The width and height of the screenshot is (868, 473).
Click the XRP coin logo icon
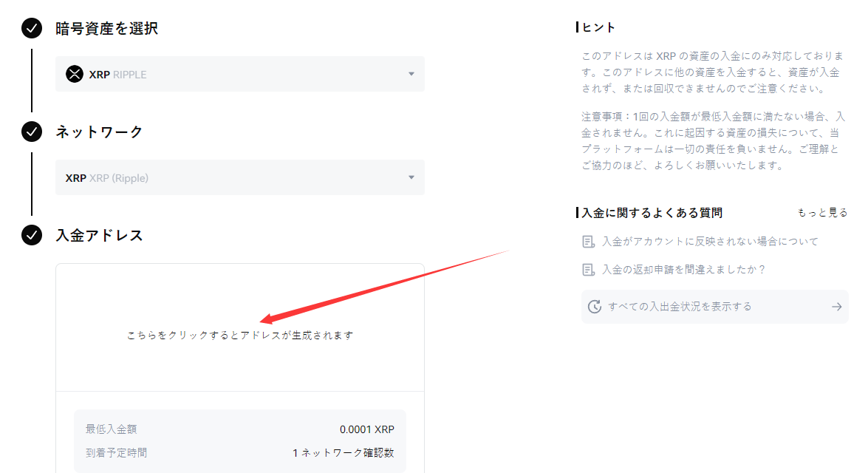tap(75, 74)
